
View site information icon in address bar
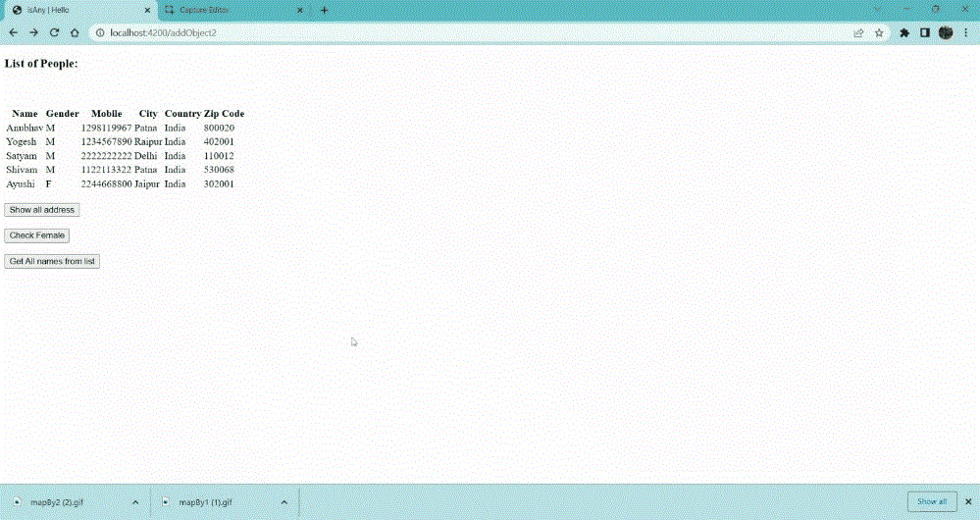(100, 32)
